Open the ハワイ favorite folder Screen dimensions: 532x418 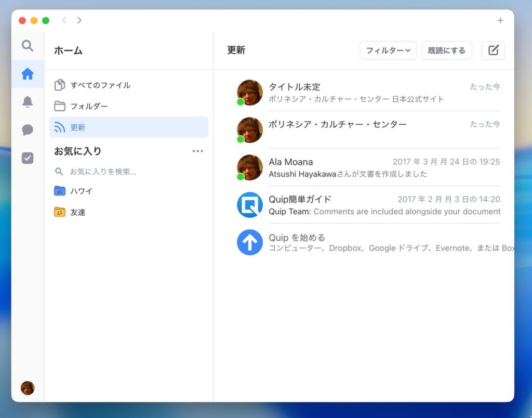[x=81, y=191]
